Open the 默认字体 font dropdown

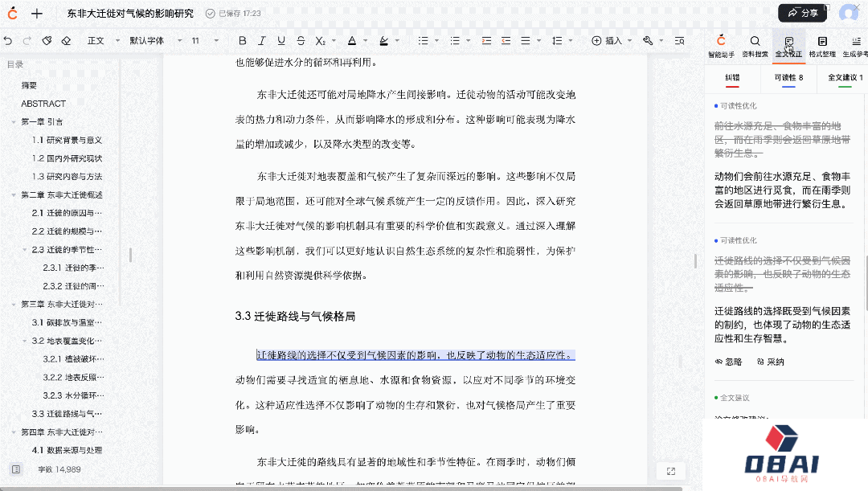(x=153, y=41)
